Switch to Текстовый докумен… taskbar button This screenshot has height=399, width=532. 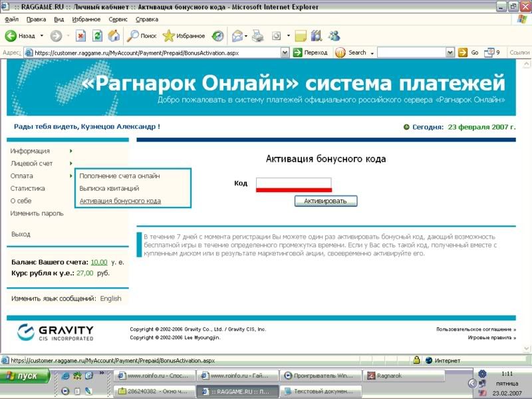(320, 391)
